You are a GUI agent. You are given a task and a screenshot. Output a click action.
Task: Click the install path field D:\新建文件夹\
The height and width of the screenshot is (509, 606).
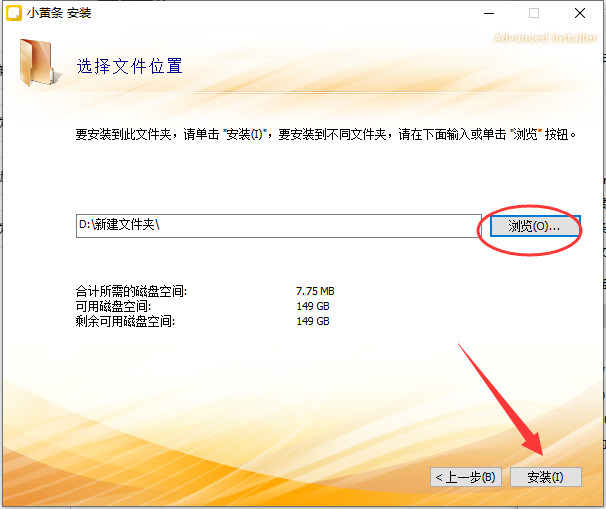tap(279, 226)
